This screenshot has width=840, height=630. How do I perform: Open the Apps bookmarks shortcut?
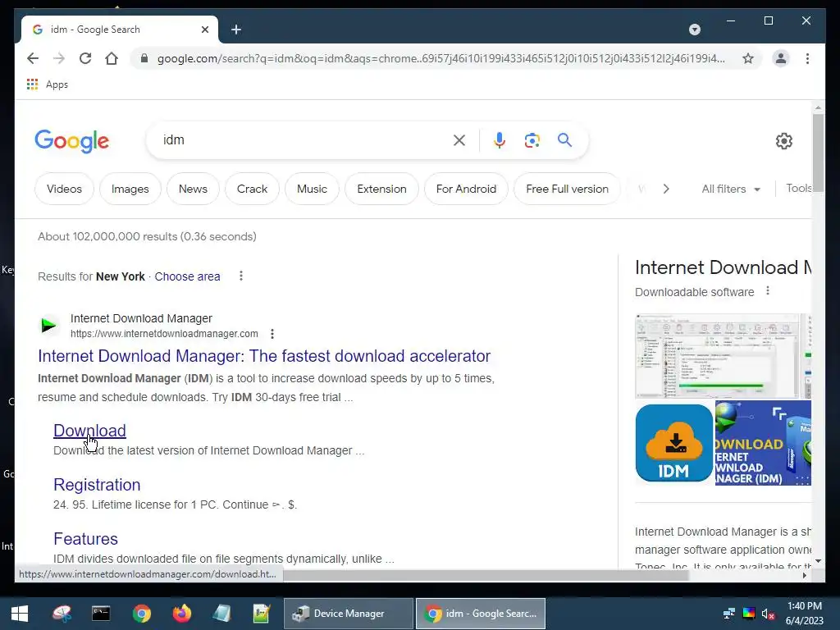(47, 84)
